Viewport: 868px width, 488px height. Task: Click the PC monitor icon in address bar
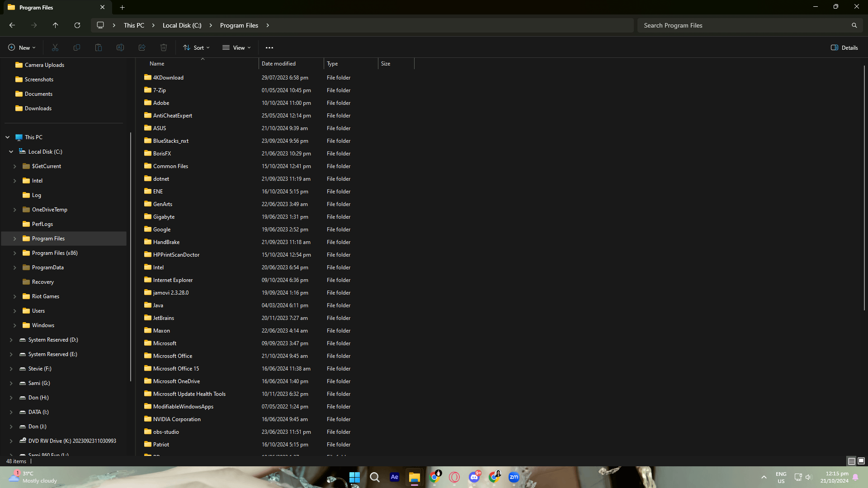click(x=100, y=25)
